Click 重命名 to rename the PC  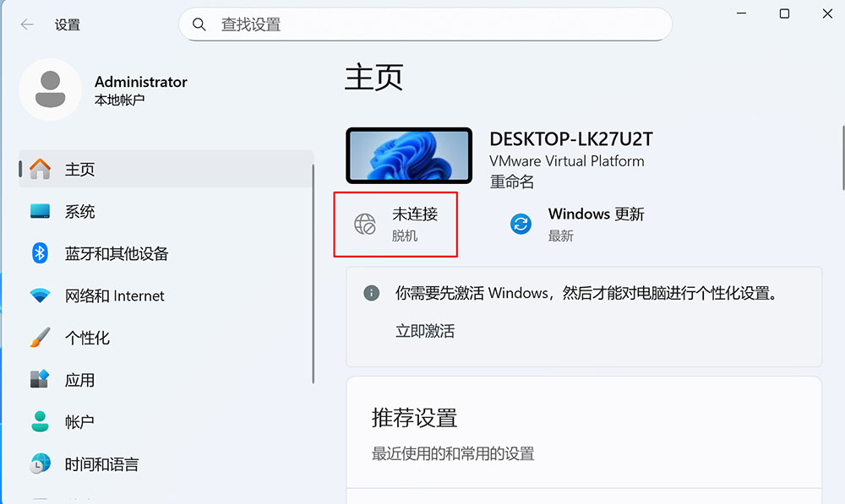511,182
